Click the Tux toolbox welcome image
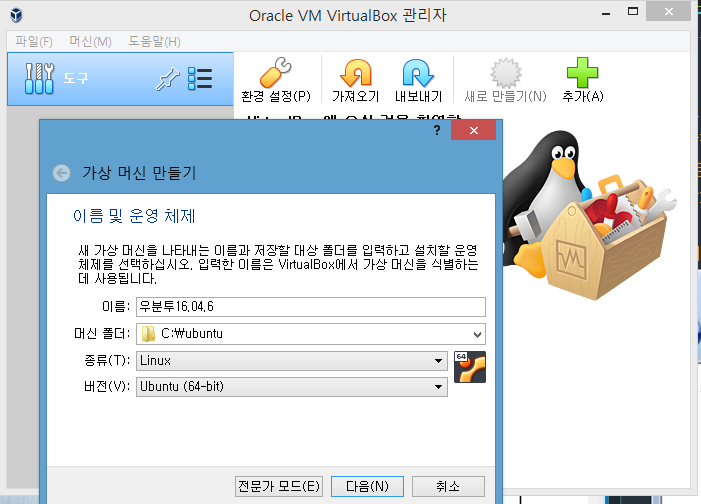This screenshot has width=701, height=504. [590, 215]
